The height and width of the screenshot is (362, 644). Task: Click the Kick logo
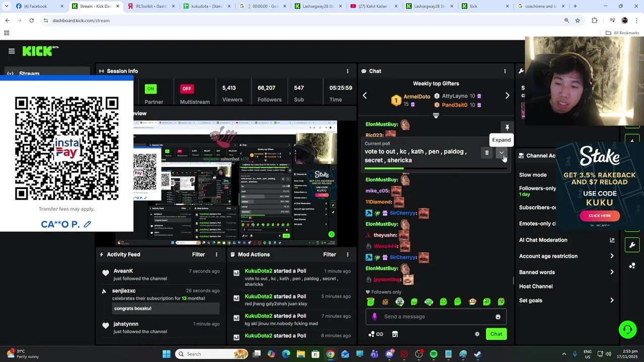pyautogui.click(x=40, y=51)
